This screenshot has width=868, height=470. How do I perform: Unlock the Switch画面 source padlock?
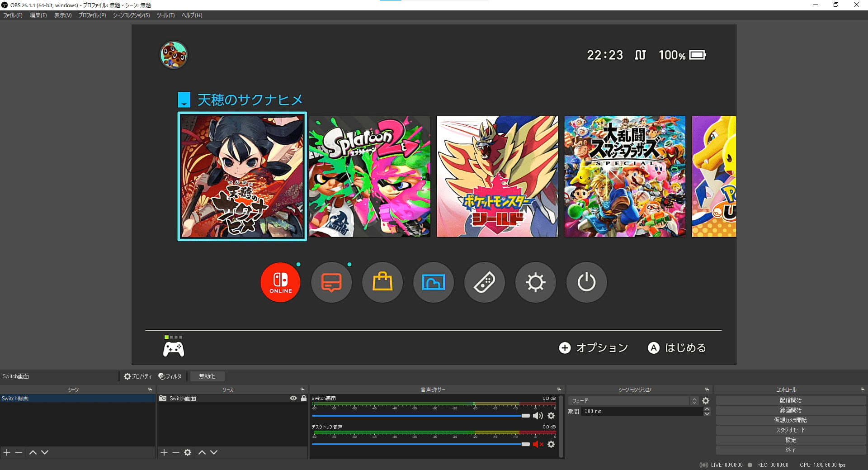(x=303, y=398)
